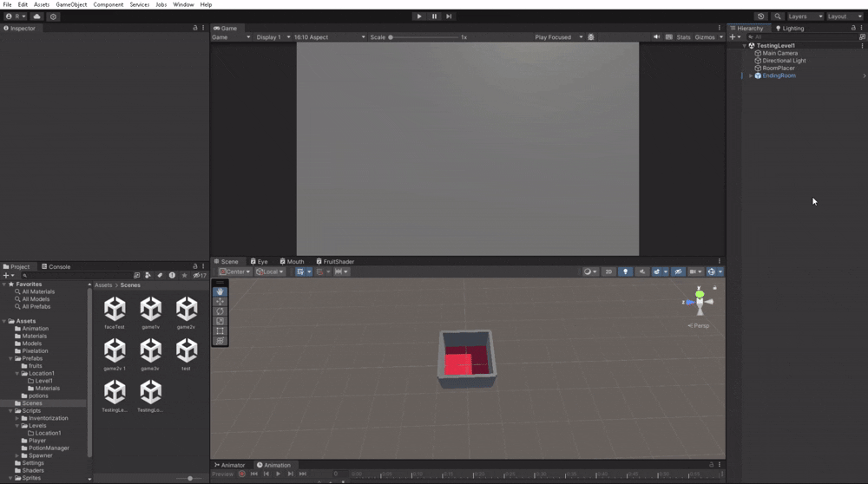The image size is (868, 484).
Task: Select the game3v scene asset
Action: [x=150, y=354]
